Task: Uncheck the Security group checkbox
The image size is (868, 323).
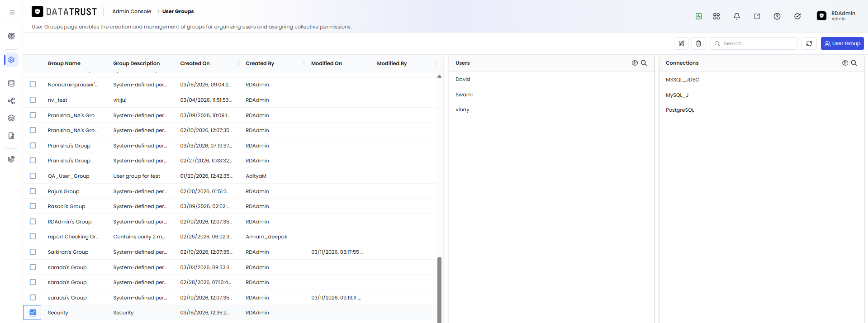Action: point(33,313)
